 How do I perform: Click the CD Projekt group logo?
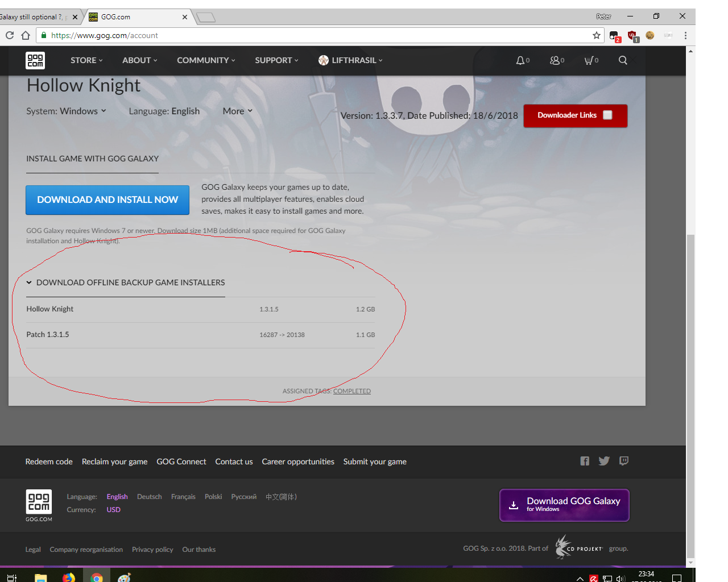point(579,547)
